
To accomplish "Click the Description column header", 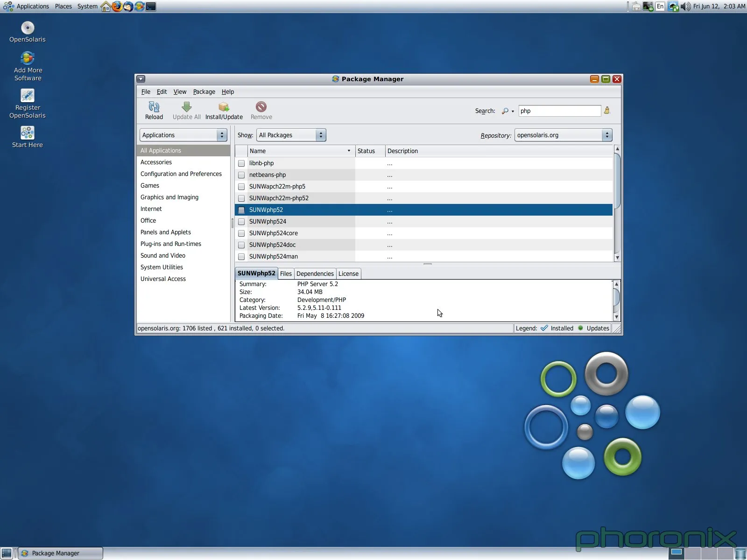I will pos(499,151).
